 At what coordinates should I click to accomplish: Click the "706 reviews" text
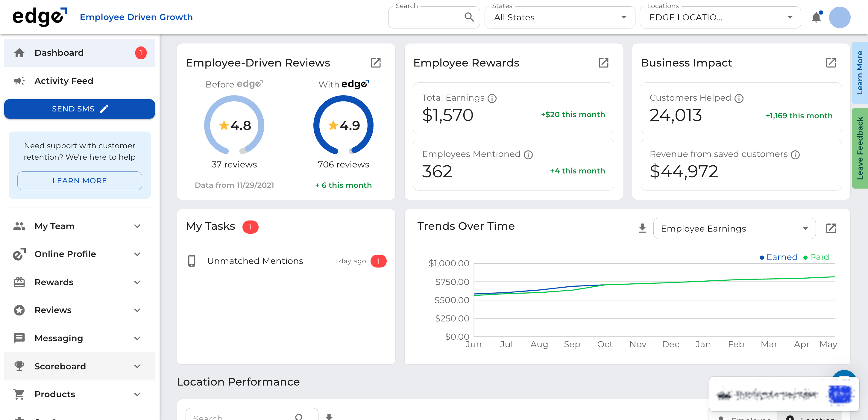[343, 164]
